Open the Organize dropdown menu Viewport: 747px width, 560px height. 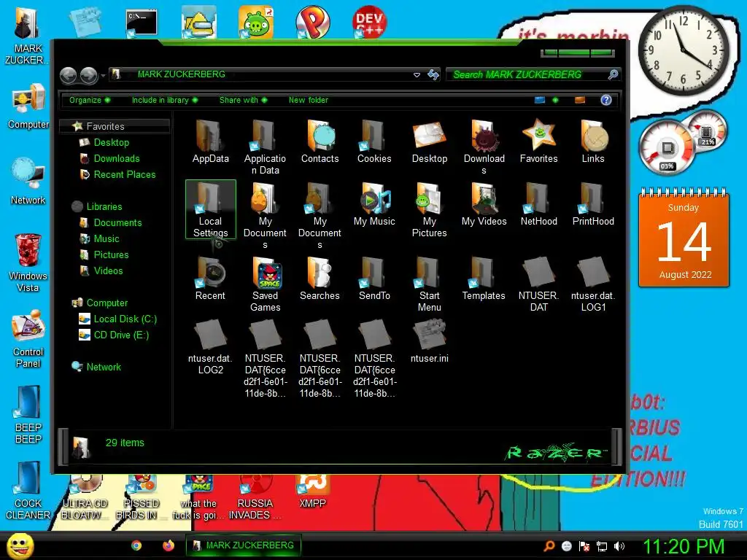pos(90,100)
